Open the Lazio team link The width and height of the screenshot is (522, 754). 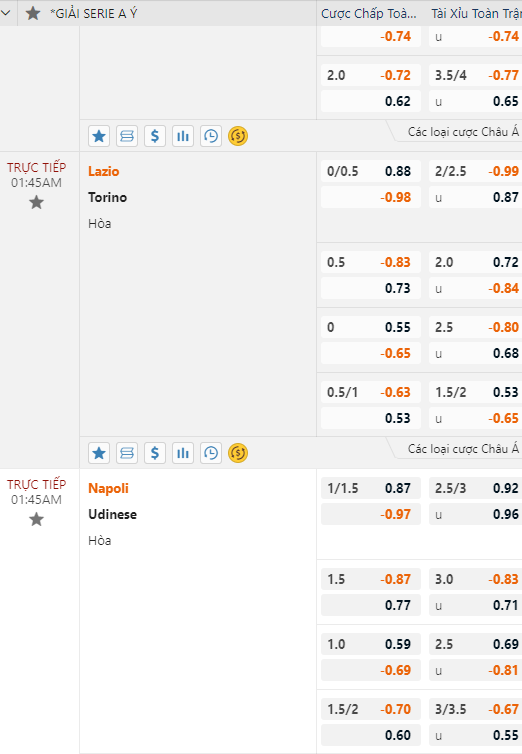pyautogui.click(x=103, y=171)
